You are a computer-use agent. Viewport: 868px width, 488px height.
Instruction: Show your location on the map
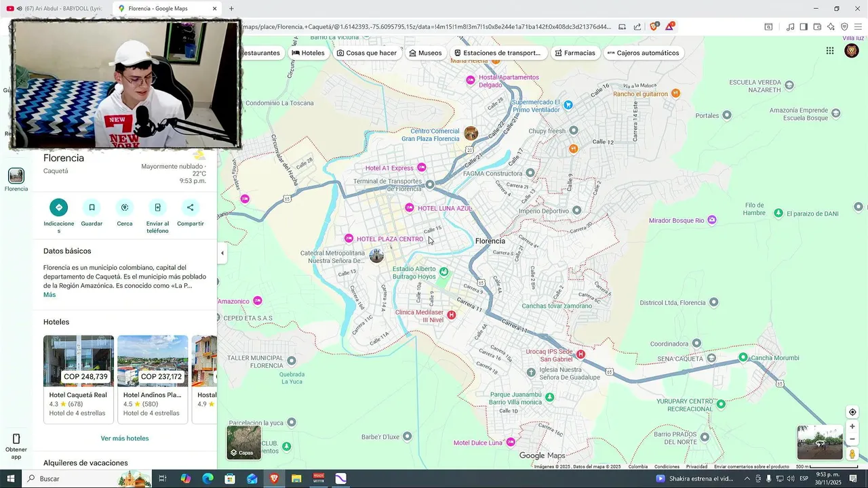coord(852,412)
